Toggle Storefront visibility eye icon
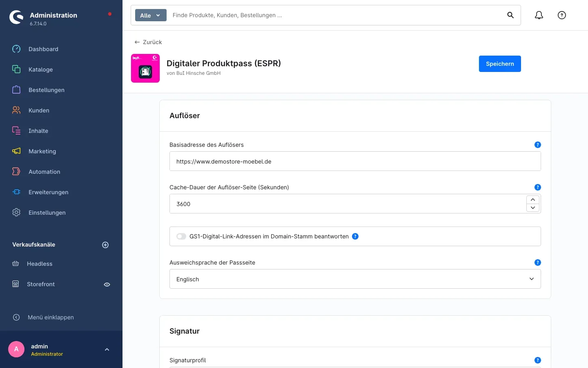This screenshot has height=368, width=588. coord(107,285)
